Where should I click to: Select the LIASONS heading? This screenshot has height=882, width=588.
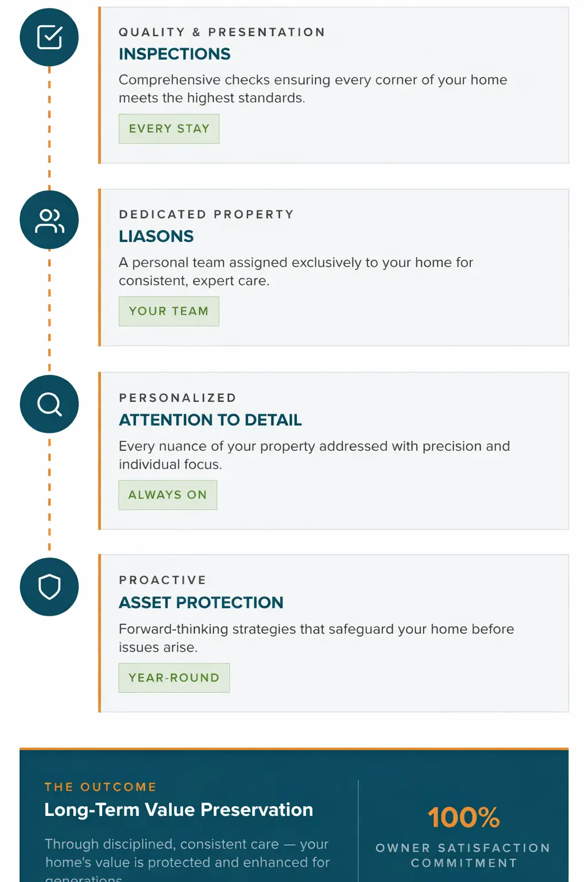point(156,237)
